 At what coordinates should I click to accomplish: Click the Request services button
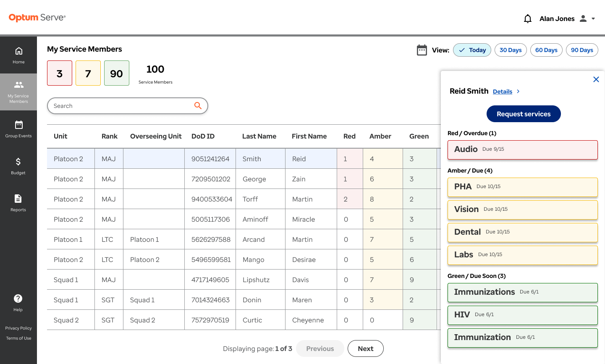tap(524, 114)
